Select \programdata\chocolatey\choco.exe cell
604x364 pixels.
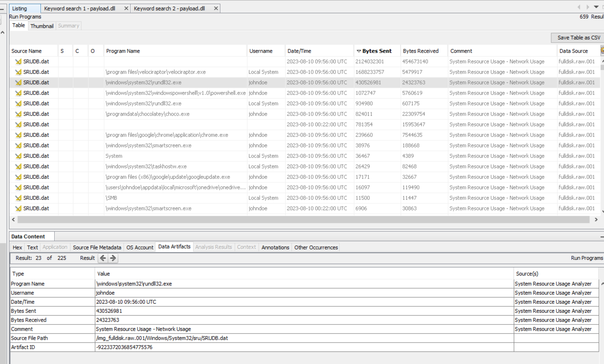(x=176, y=114)
